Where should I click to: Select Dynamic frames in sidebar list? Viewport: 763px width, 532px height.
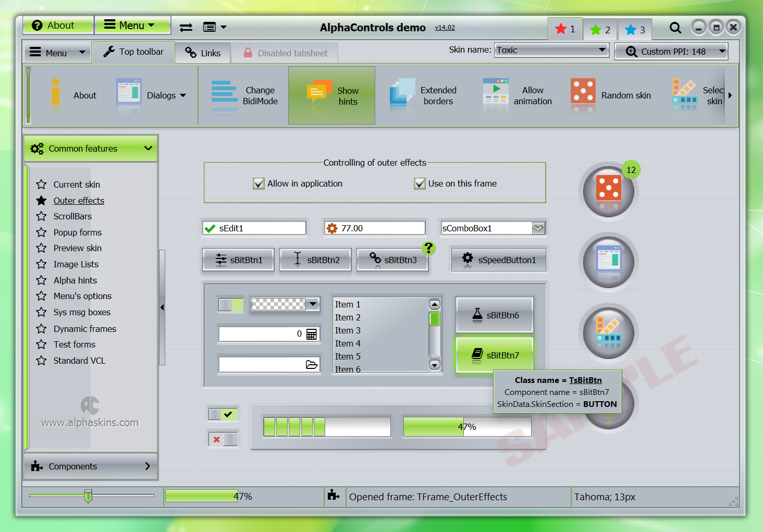click(85, 329)
